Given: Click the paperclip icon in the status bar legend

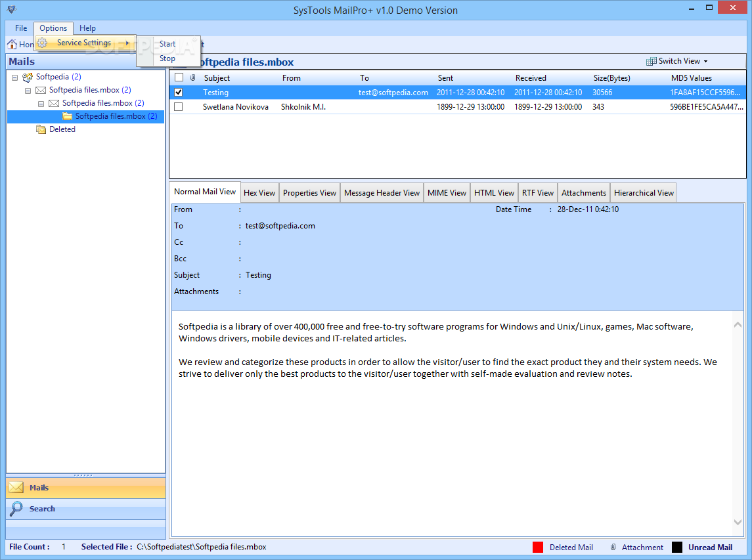Looking at the screenshot, I should 613,547.
